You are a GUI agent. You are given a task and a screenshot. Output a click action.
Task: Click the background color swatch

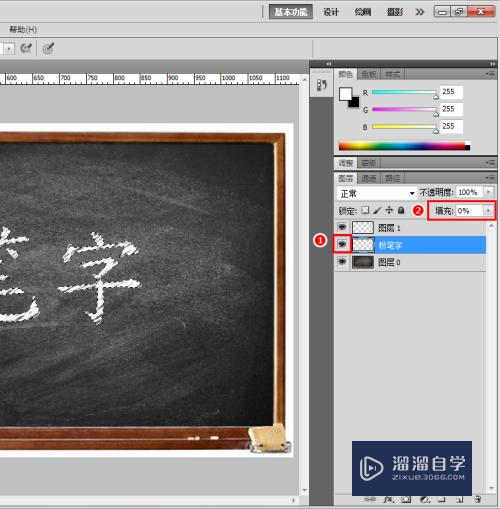coord(355,103)
